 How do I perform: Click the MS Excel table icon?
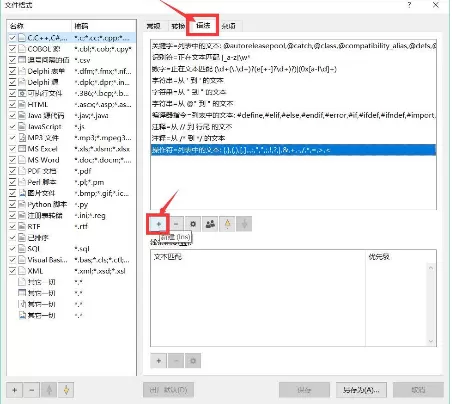[22, 149]
